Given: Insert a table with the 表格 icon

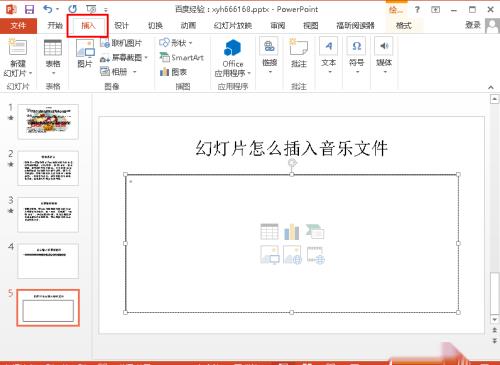Looking at the screenshot, I should (x=53, y=48).
